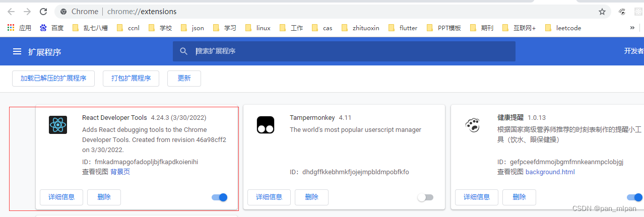Click the Chrome site info icon
Screen dimensions: 644x217
63,11
